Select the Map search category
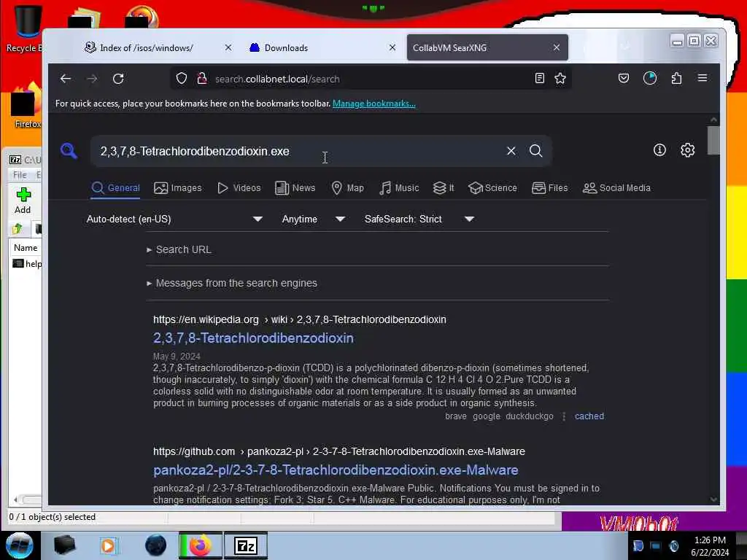747x560 pixels. point(347,188)
